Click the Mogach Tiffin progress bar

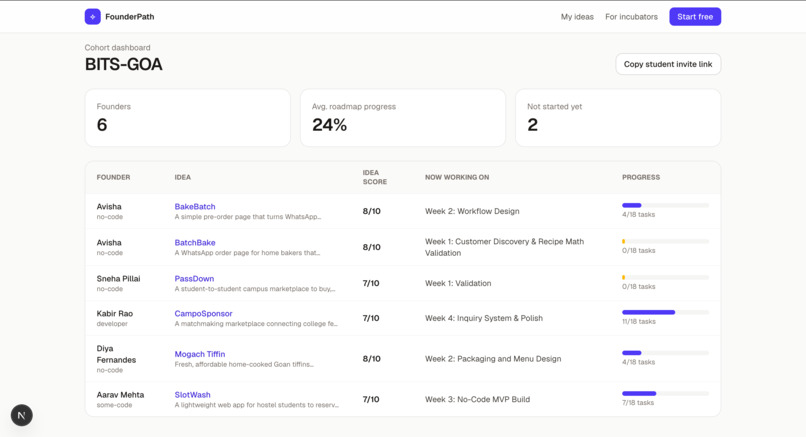[x=665, y=353]
